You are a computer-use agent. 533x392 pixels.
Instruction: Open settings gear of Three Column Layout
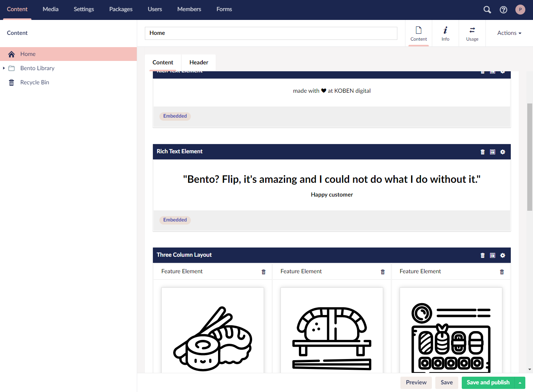coord(503,255)
